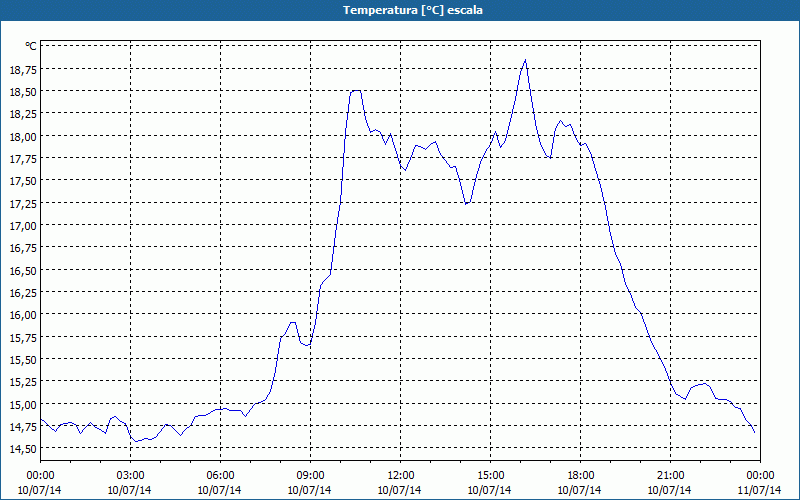Select the 18:00 time axis label

coord(580,476)
